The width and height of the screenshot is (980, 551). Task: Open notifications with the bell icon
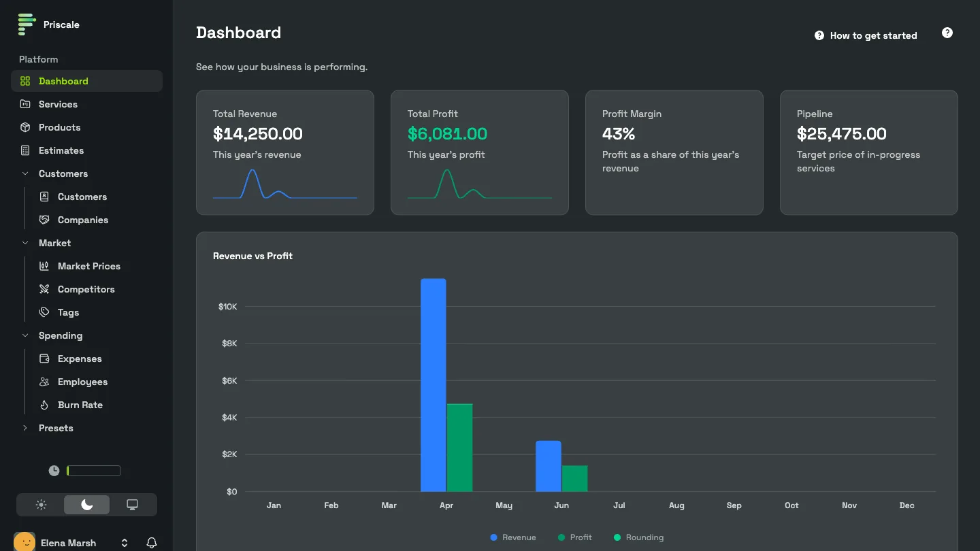point(152,543)
